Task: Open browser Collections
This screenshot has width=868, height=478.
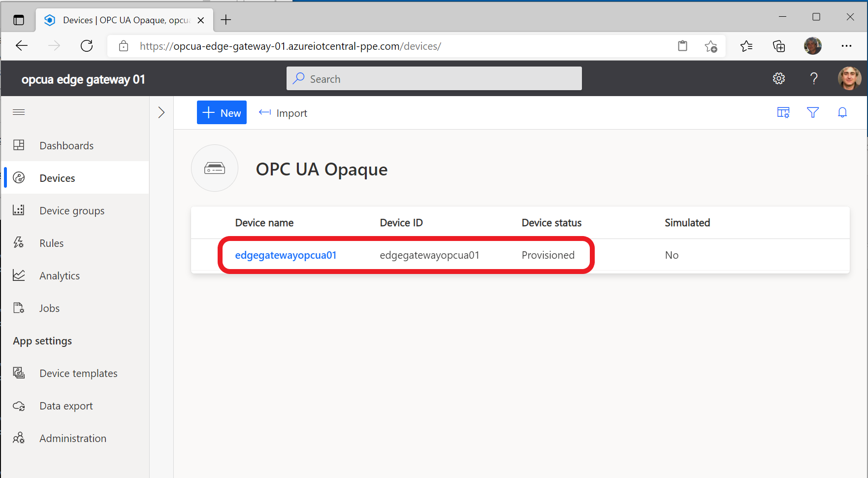Action: [779, 46]
